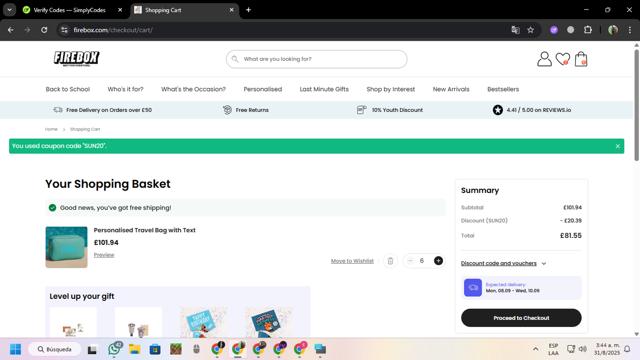The width and height of the screenshot is (640, 360).
Task: Click the translate page icon
Action: (x=516, y=30)
